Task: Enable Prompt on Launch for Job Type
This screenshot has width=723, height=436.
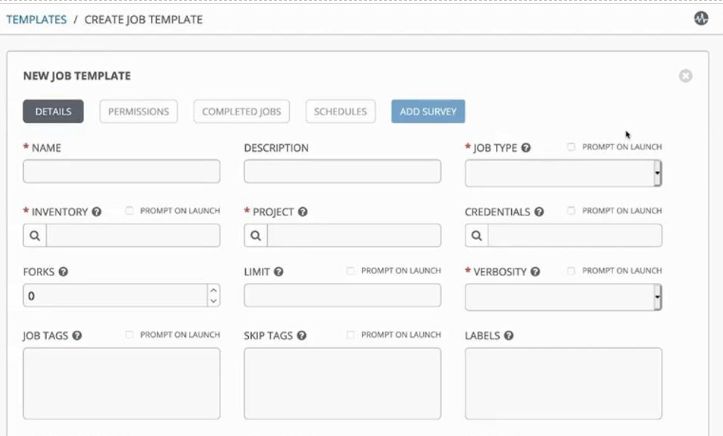Action: click(x=571, y=147)
